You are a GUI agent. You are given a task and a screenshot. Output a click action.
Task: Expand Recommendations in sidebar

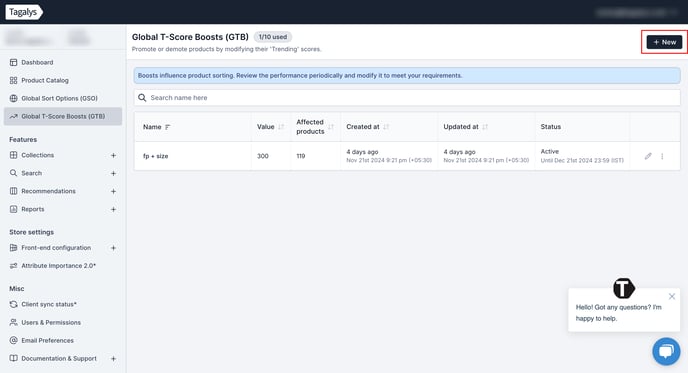(x=113, y=191)
